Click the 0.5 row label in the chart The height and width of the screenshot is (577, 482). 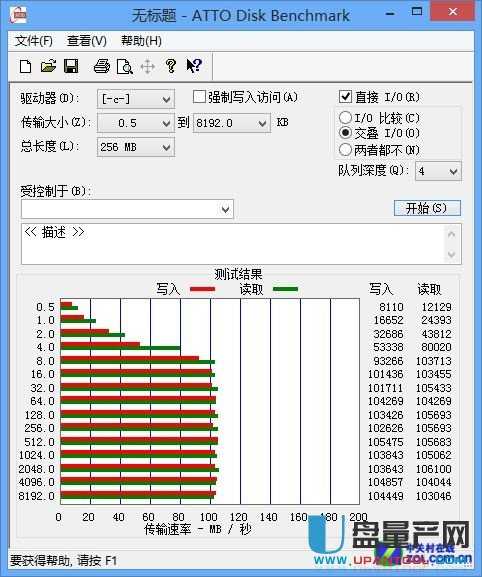(45, 307)
